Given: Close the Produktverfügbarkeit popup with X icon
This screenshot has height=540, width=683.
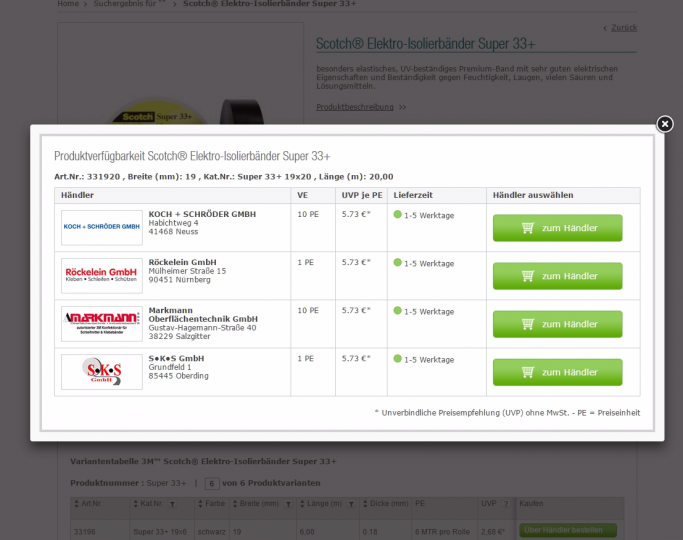Looking at the screenshot, I should coord(665,124).
